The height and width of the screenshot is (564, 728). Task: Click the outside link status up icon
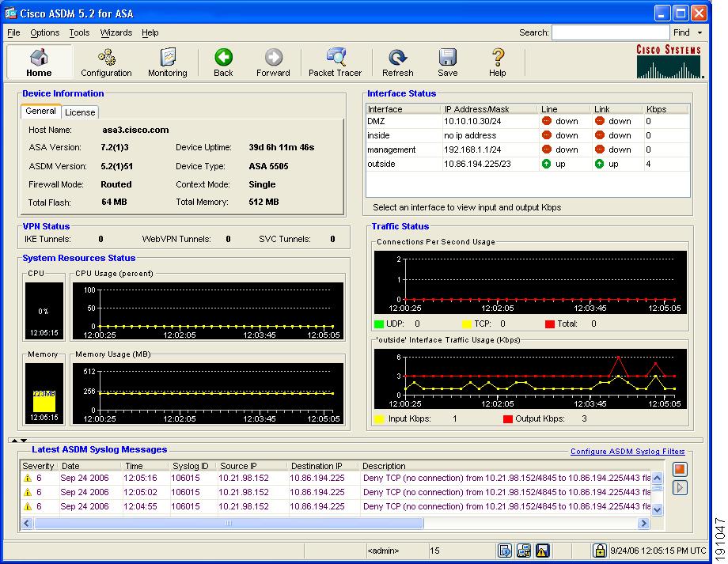point(599,164)
